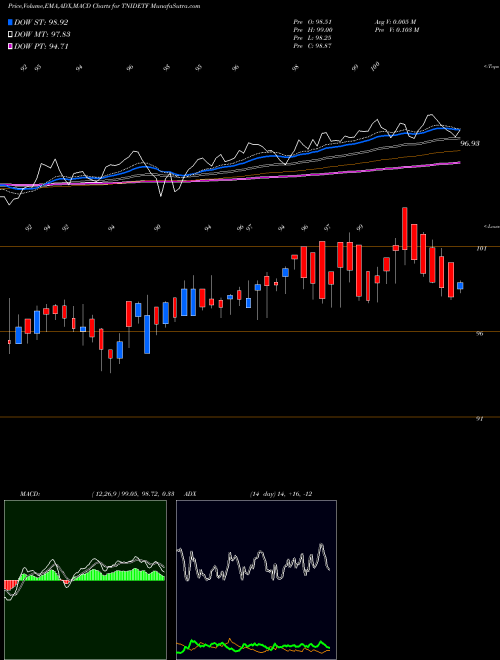
Task: Click the 'MACD:' panel heading
Action: point(29,494)
